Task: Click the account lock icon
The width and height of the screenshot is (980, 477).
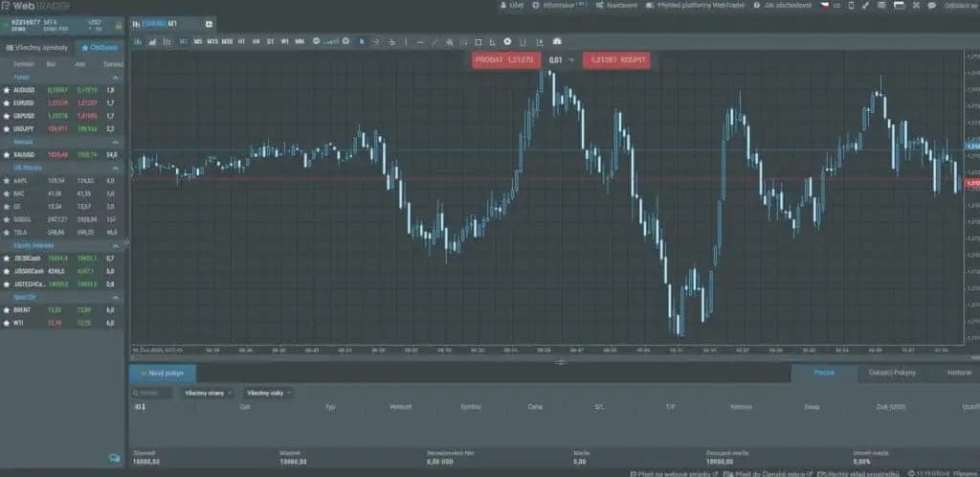Action: tap(118, 26)
